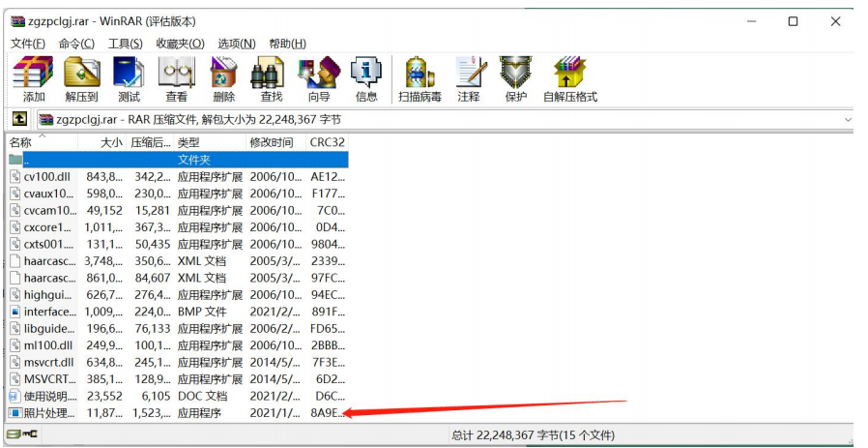Sort by 修改时间 column header
The width and height of the screenshot is (868, 448).
(271, 142)
